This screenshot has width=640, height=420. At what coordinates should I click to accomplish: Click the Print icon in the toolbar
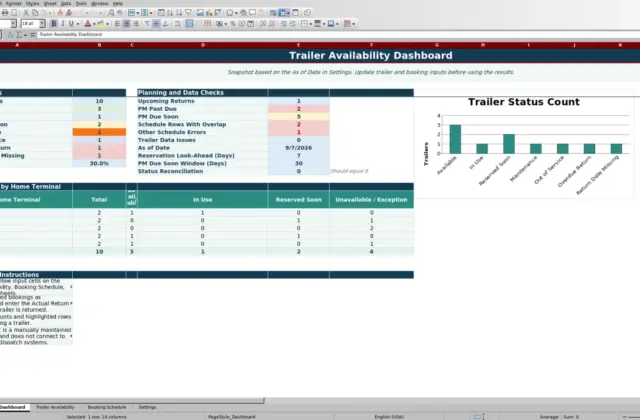5,13
